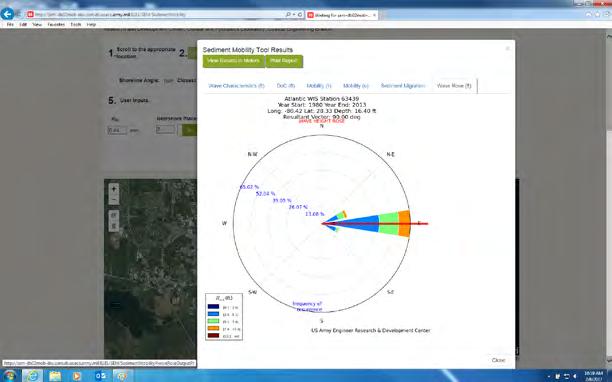Image resolution: width=612 pixels, height=382 pixels.
Task: Switch to the Wave Characteristics (ft) tab
Action: 237,86
